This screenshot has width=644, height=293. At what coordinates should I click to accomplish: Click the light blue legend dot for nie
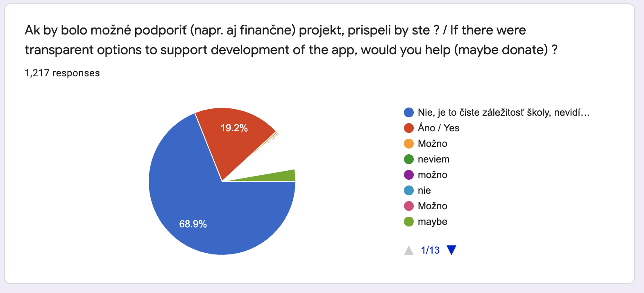[409, 190]
